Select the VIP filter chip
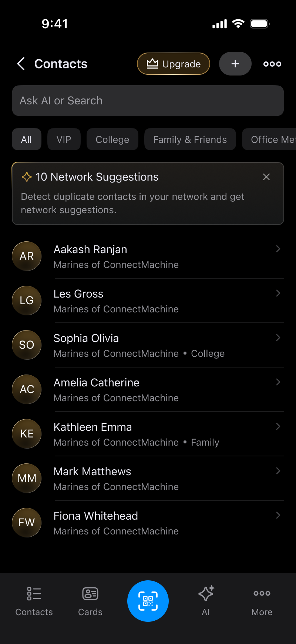Viewport: 296px width, 644px height. point(64,140)
